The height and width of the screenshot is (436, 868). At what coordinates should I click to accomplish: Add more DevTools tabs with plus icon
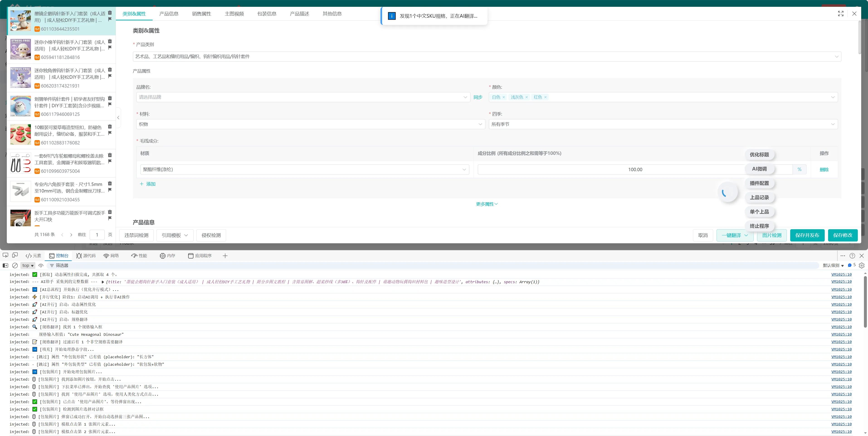225,256
